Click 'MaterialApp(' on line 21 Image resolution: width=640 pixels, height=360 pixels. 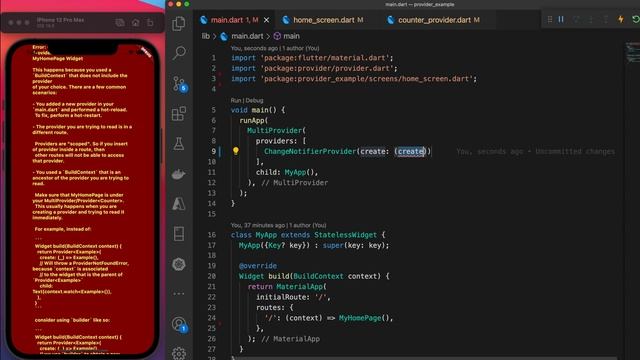tap(301, 287)
